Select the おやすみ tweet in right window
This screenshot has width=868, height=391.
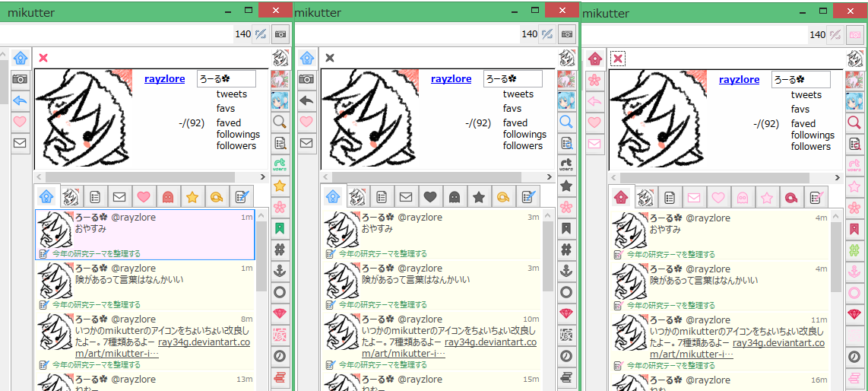[719, 235]
